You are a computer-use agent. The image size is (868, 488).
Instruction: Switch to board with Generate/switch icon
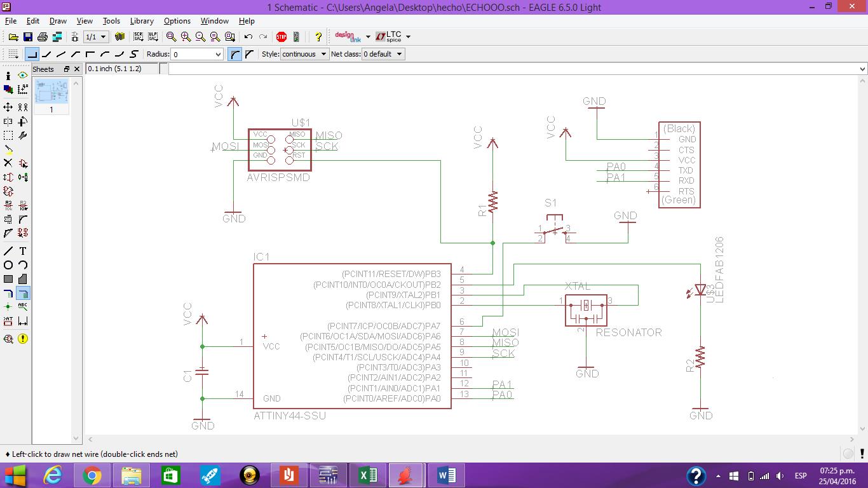pos(74,37)
